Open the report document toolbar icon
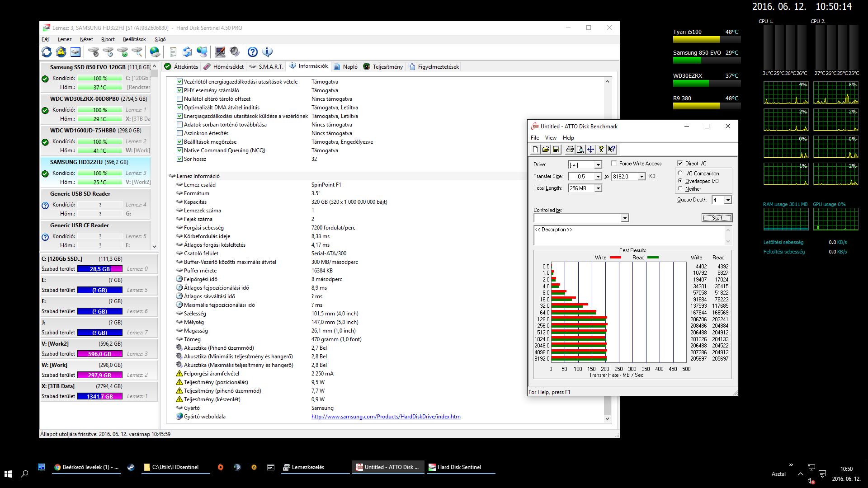Viewport: 868px width, 488px height. (173, 52)
